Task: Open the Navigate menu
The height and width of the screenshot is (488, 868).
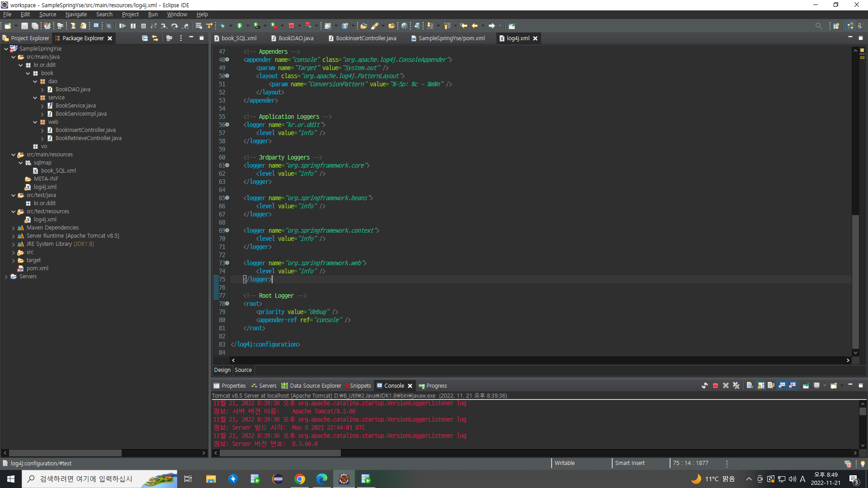Action: [x=76, y=14]
